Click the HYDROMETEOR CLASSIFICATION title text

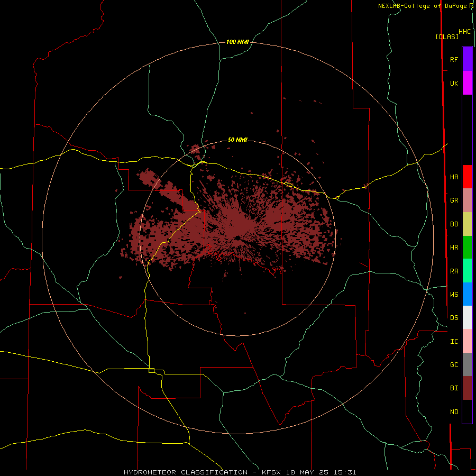(x=186, y=472)
